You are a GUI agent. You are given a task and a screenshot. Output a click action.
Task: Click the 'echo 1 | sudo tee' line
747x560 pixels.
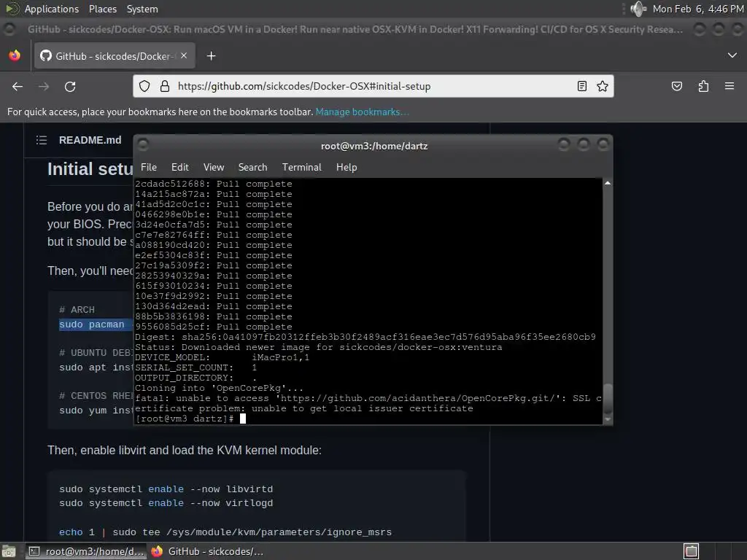pos(225,532)
